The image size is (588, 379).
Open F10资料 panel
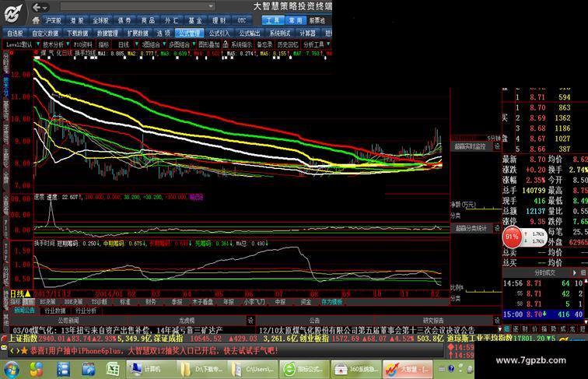click(83, 44)
